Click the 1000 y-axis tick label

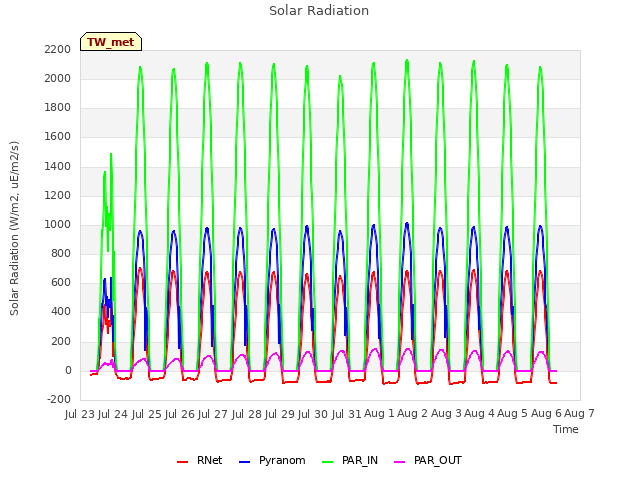pyautogui.click(x=58, y=224)
